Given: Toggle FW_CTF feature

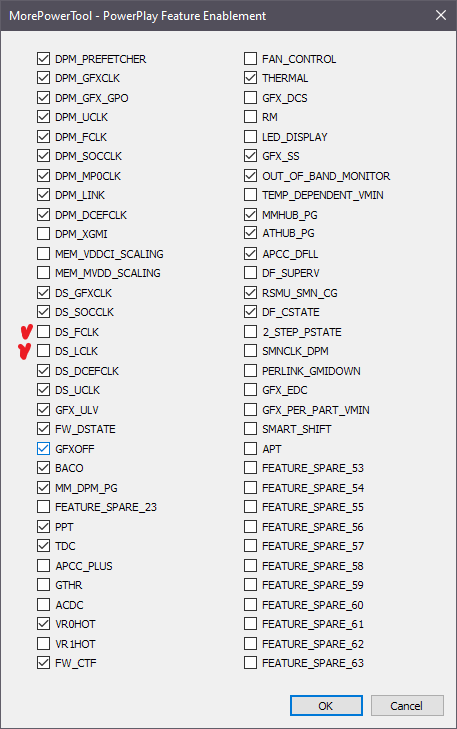Looking at the screenshot, I should click(x=43, y=663).
